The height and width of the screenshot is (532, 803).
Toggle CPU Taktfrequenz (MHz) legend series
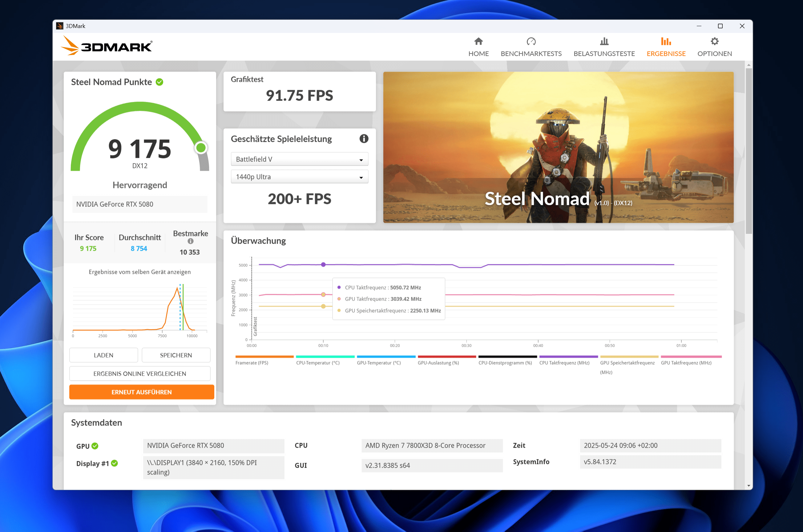(x=564, y=363)
